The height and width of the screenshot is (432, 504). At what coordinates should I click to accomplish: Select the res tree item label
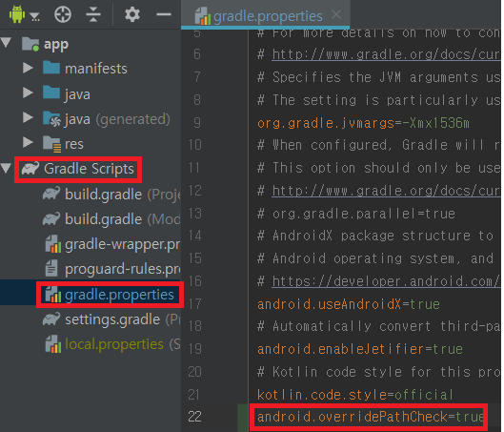click(74, 144)
